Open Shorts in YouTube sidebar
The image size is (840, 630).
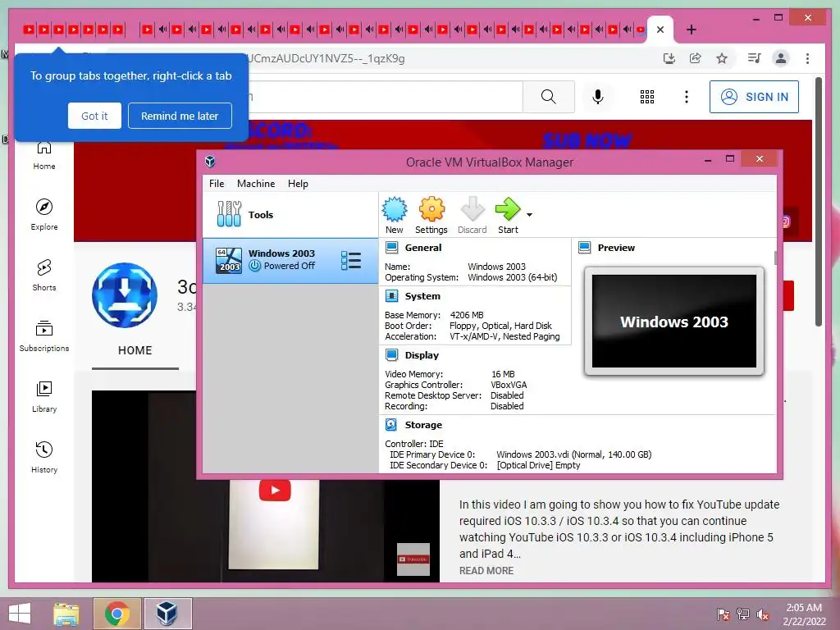point(44,276)
